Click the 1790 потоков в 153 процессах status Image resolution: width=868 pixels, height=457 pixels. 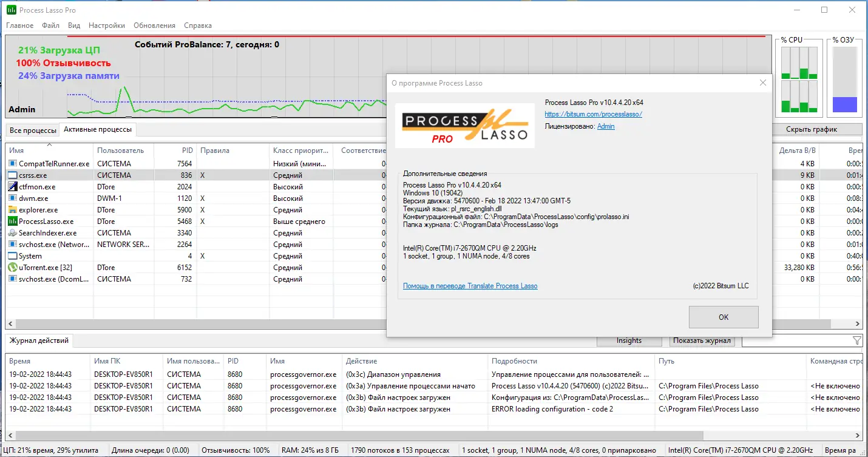tap(401, 450)
